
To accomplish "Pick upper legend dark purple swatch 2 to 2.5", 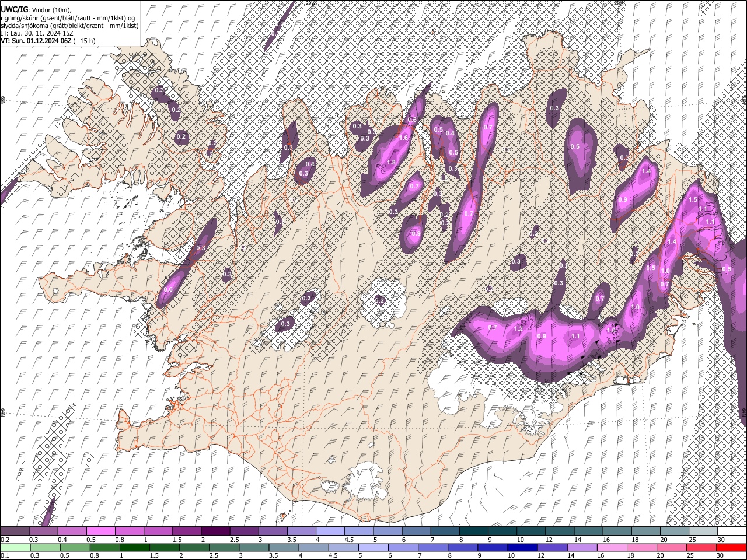I will (215, 531).
